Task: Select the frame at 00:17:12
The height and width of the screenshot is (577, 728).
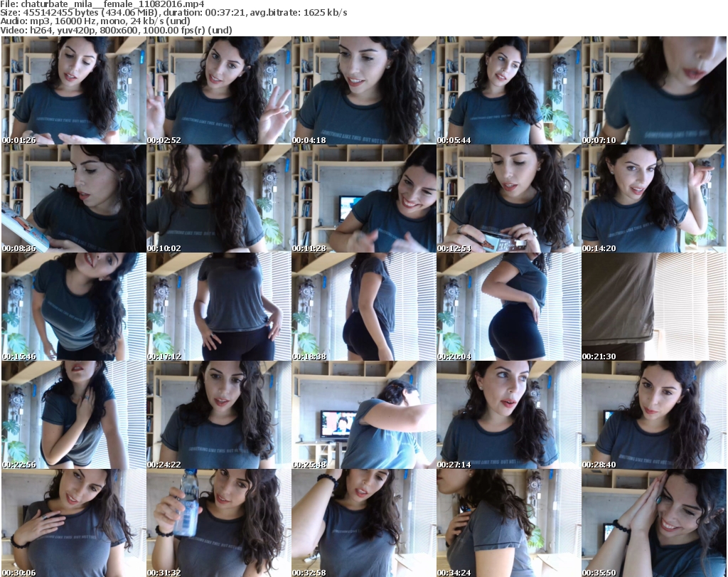Action: 219,307
